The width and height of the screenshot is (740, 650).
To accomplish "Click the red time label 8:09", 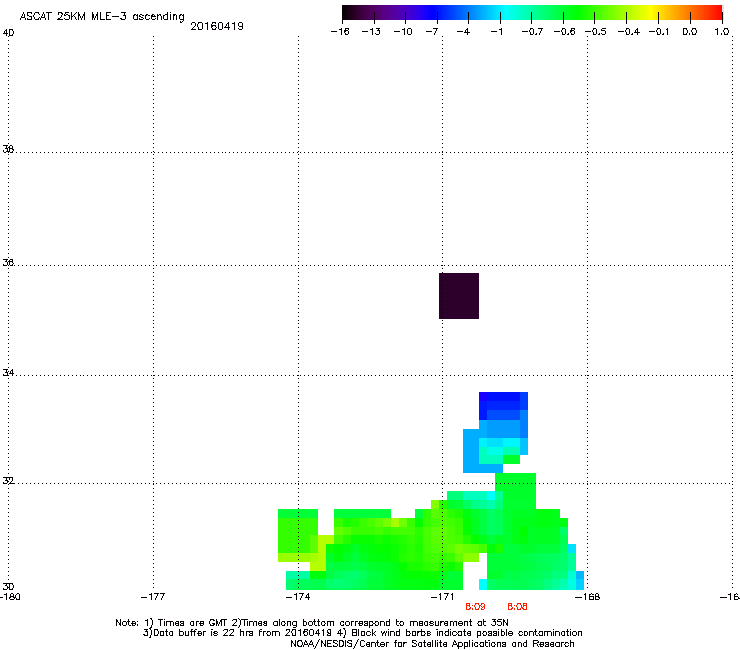I will point(475,607).
